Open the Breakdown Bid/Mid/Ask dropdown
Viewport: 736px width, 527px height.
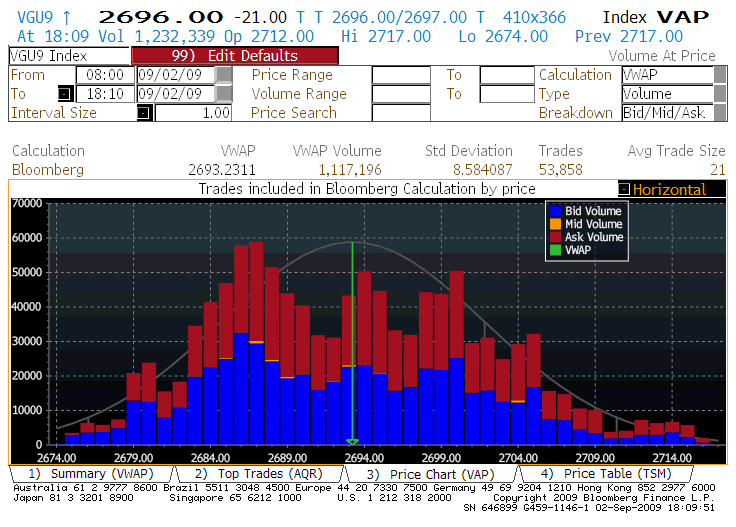720,113
